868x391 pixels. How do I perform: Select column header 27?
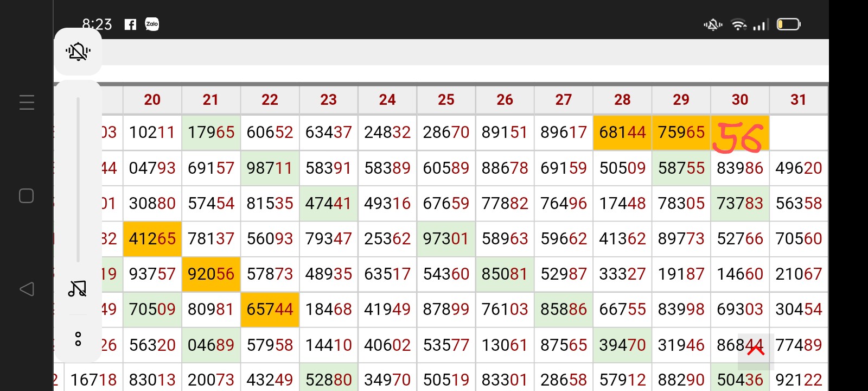pos(564,100)
